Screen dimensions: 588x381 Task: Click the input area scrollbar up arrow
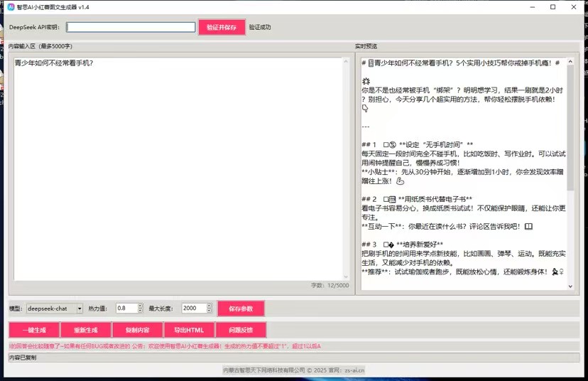(346, 61)
